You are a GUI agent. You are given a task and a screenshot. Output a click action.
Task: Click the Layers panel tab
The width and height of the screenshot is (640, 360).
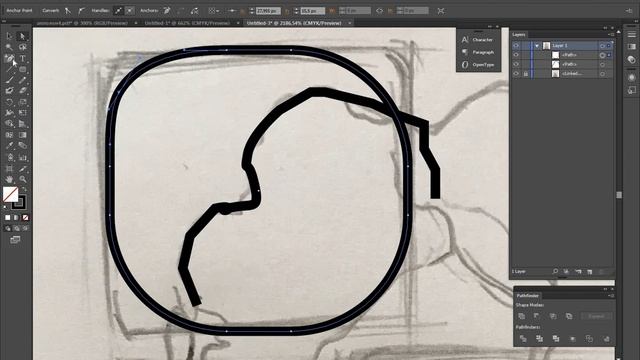[519, 35]
